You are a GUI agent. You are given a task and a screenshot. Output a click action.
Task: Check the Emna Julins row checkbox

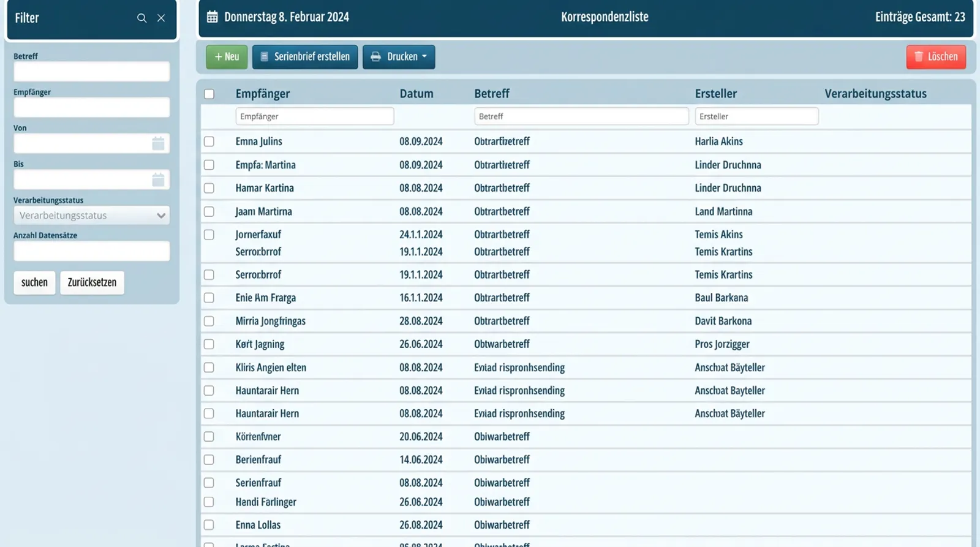pos(209,141)
